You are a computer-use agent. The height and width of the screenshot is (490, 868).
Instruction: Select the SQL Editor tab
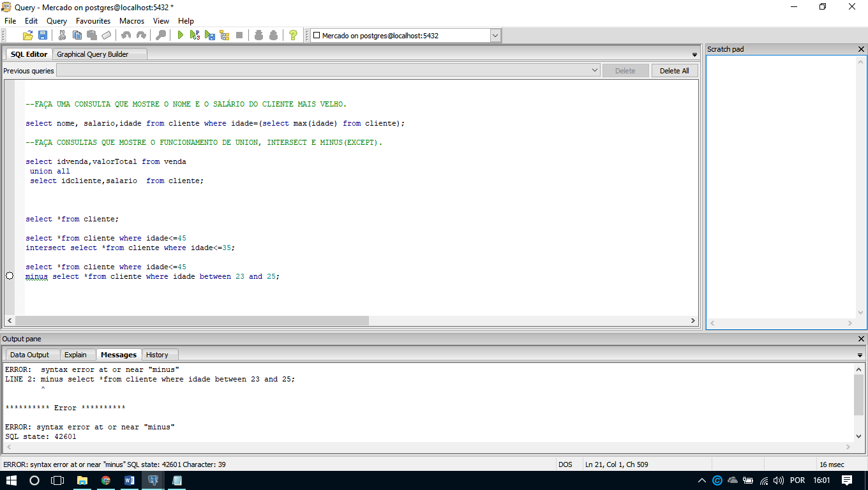point(29,54)
